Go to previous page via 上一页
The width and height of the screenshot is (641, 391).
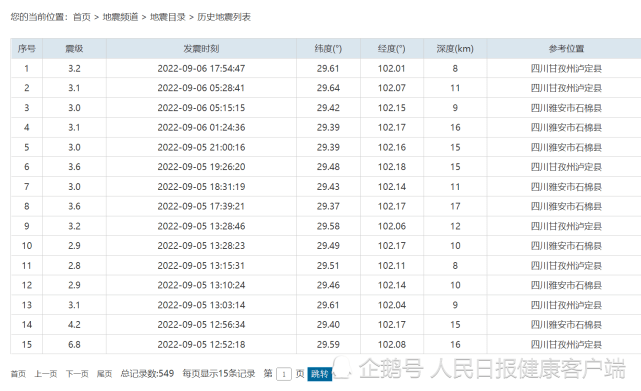pos(45,373)
